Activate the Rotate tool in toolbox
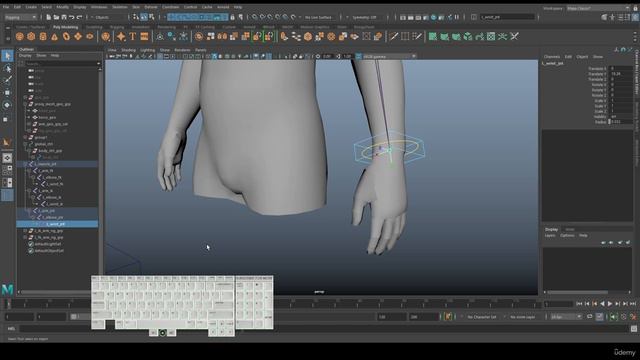 tap(7, 105)
